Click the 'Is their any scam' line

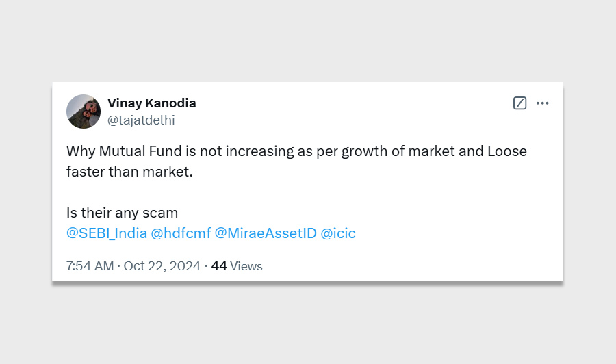[x=122, y=213]
